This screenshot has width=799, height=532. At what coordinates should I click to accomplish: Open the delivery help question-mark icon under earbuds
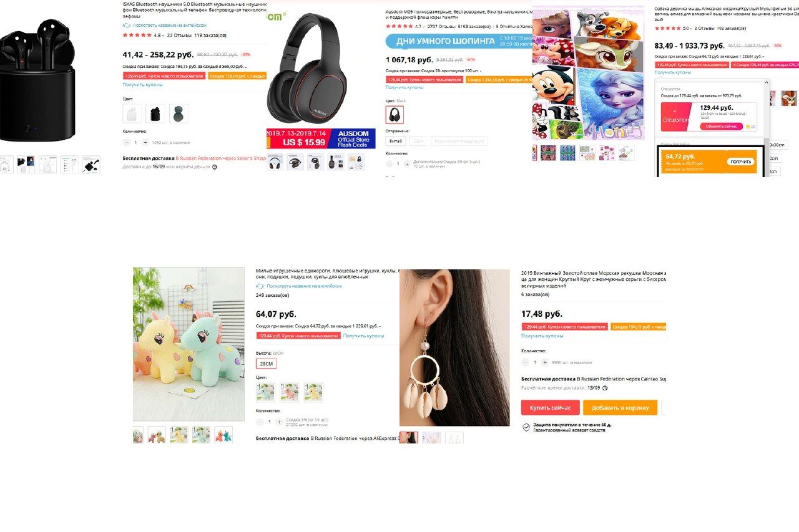click(x=215, y=167)
